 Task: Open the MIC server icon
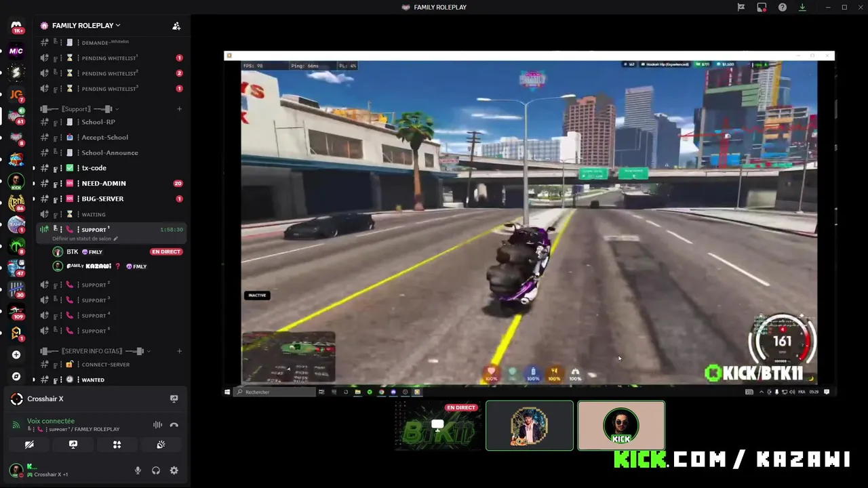click(16, 51)
